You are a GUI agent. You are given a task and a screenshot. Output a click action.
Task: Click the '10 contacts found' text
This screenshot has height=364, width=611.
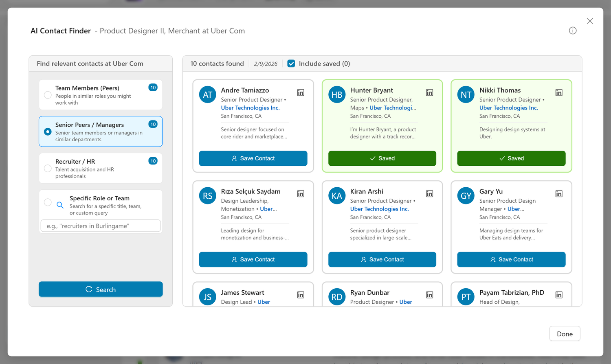pos(217,64)
